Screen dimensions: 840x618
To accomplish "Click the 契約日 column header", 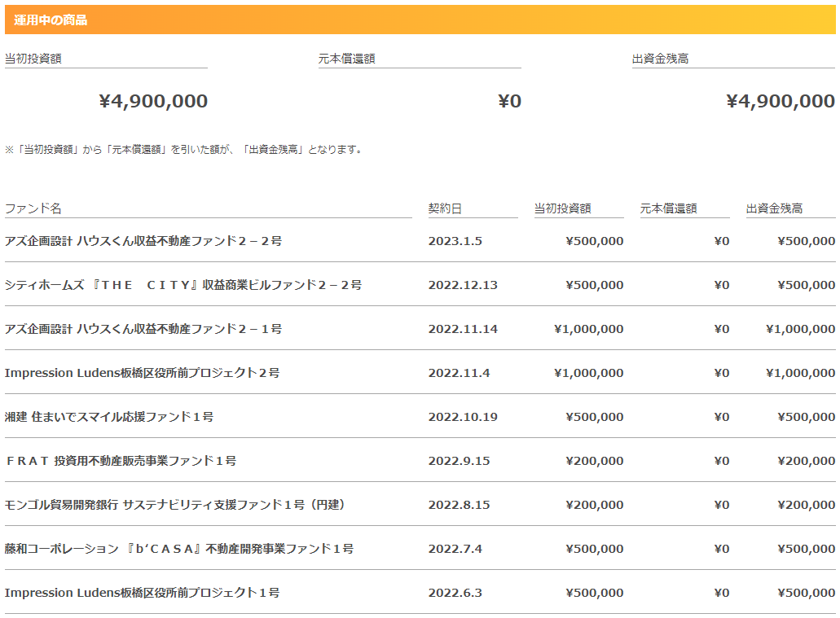I will pos(445,208).
